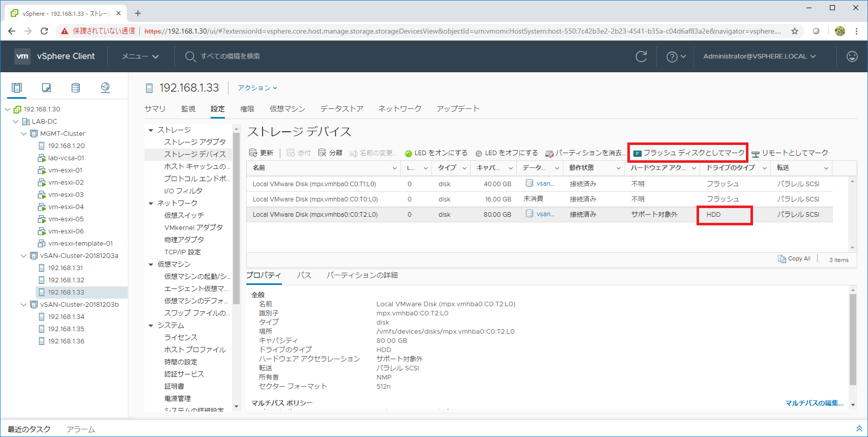868x437 pixels.
Task: Switch to the ネットワーク tab
Action: pos(400,109)
